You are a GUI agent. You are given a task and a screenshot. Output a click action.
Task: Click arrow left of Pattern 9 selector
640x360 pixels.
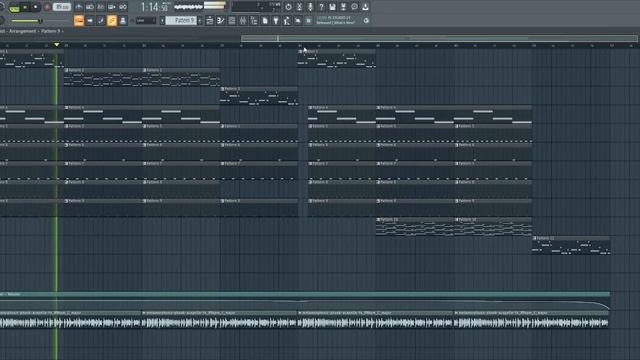(x=162, y=20)
